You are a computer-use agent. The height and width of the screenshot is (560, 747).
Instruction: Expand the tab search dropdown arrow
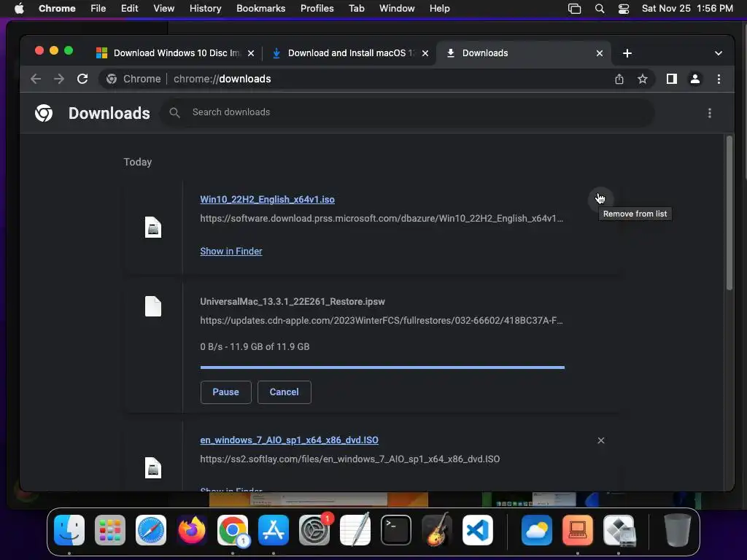(719, 53)
